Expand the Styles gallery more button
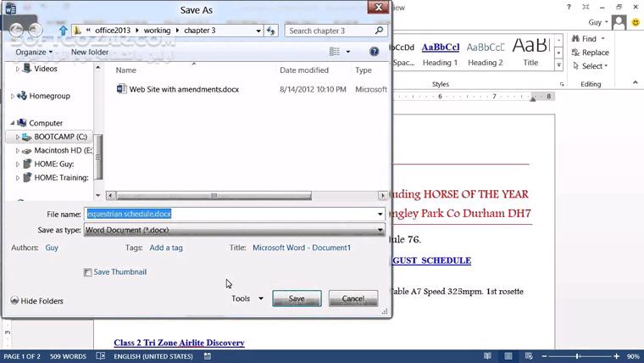The image size is (644, 363). click(x=558, y=65)
